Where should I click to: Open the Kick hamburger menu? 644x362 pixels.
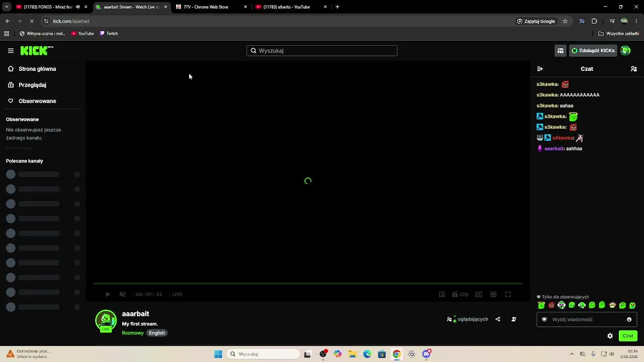pyautogui.click(x=11, y=50)
